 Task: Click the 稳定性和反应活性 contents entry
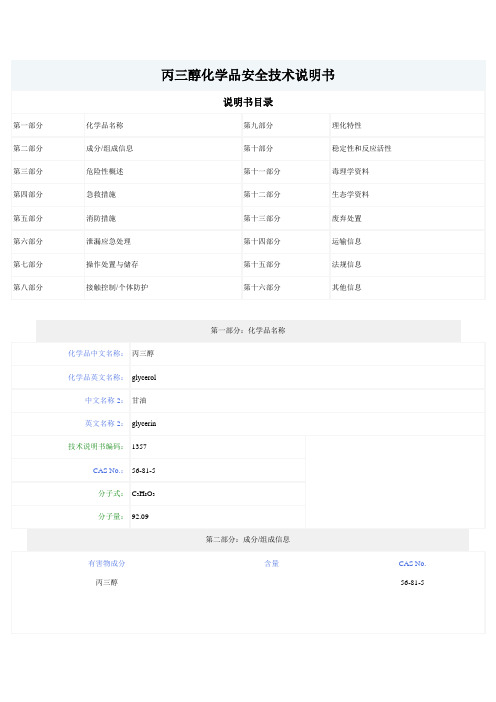362,148
